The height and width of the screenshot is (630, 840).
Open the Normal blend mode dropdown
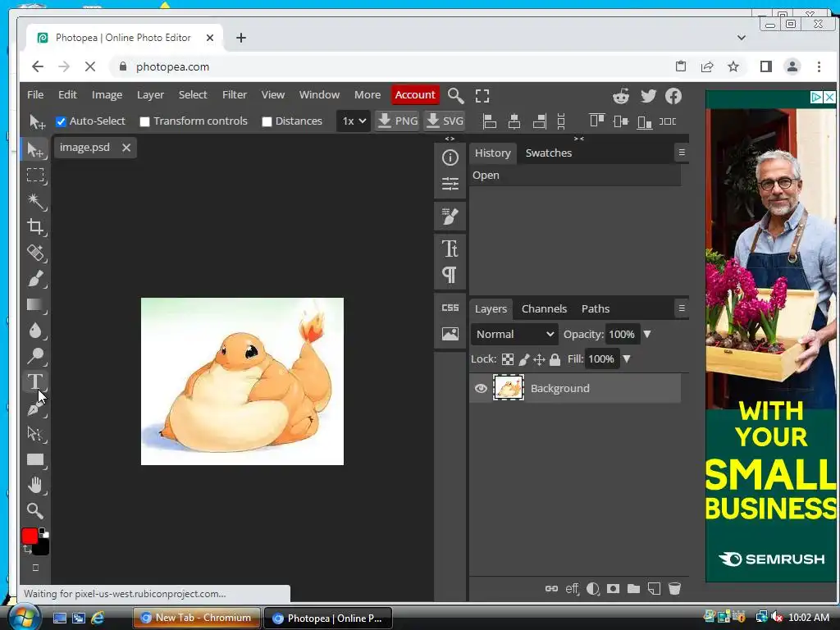tap(514, 335)
